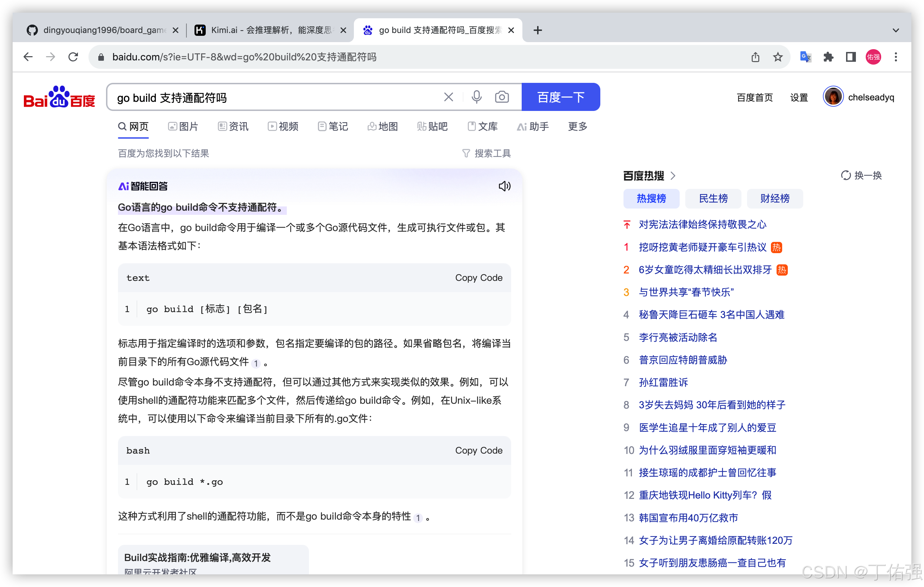Open 挖呀挖黄老师疑开豪车引热议

point(702,247)
